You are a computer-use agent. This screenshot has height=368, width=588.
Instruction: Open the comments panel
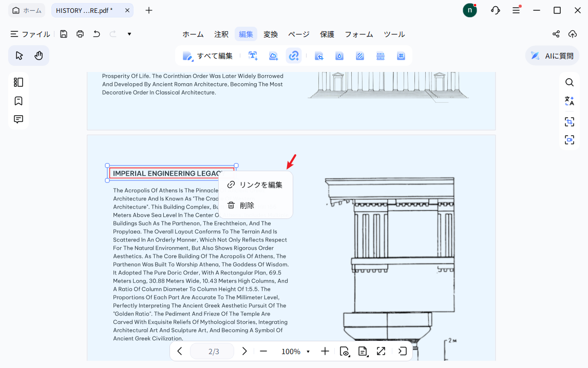(18, 119)
